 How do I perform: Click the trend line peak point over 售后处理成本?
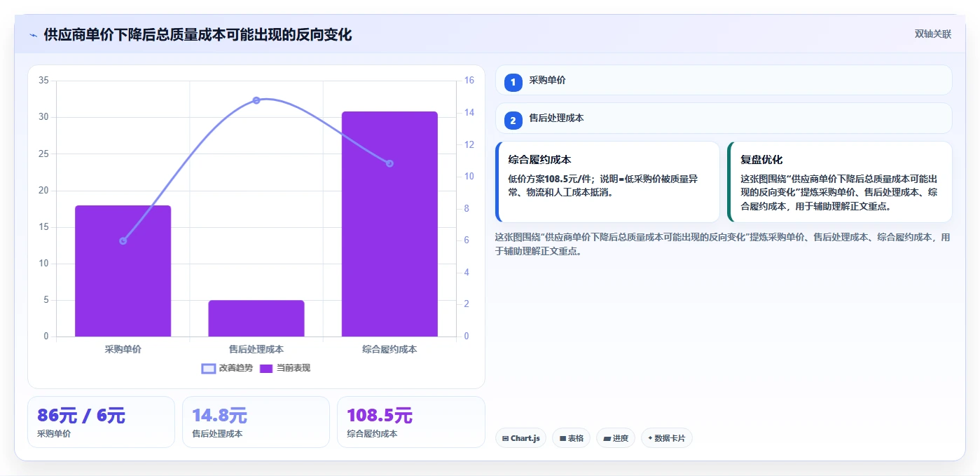(x=256, y=100)
